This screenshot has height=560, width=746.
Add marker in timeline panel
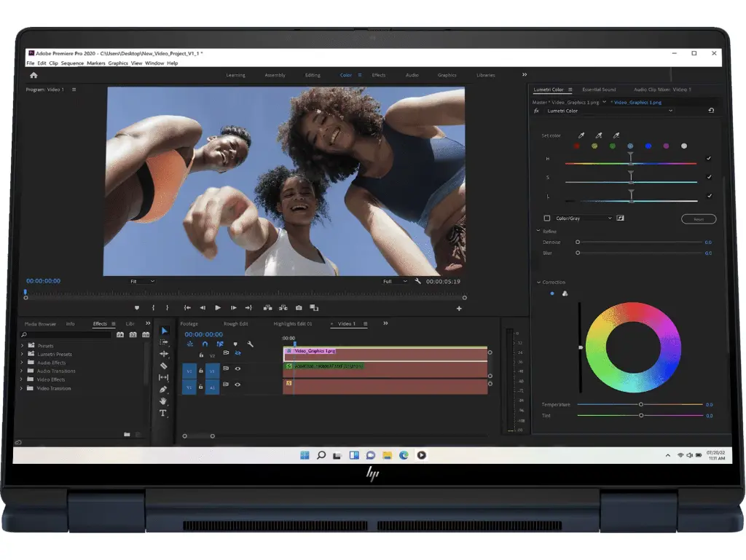pos(235,344)
